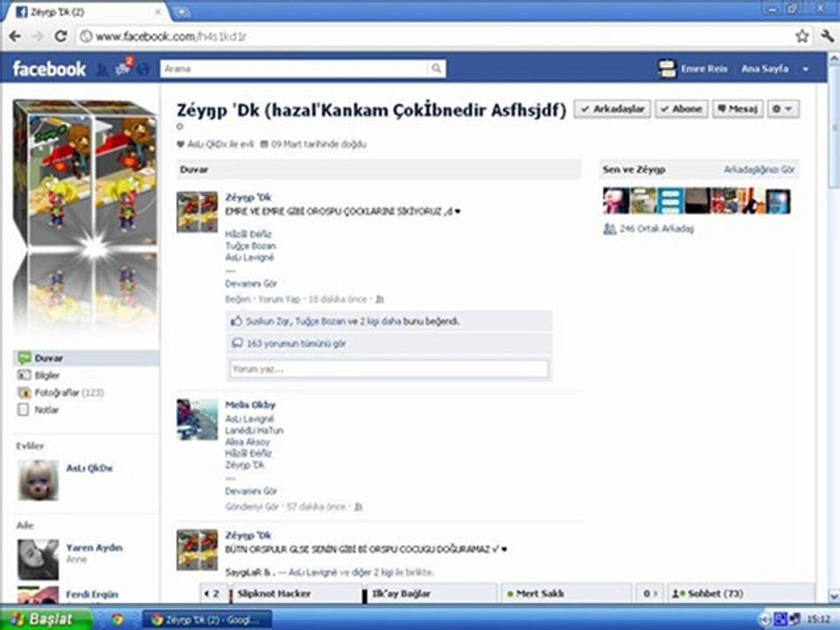This screenshot has height=630, width=840.
Task: Open Mert Saklı chat tab
Action: [567, 593]
